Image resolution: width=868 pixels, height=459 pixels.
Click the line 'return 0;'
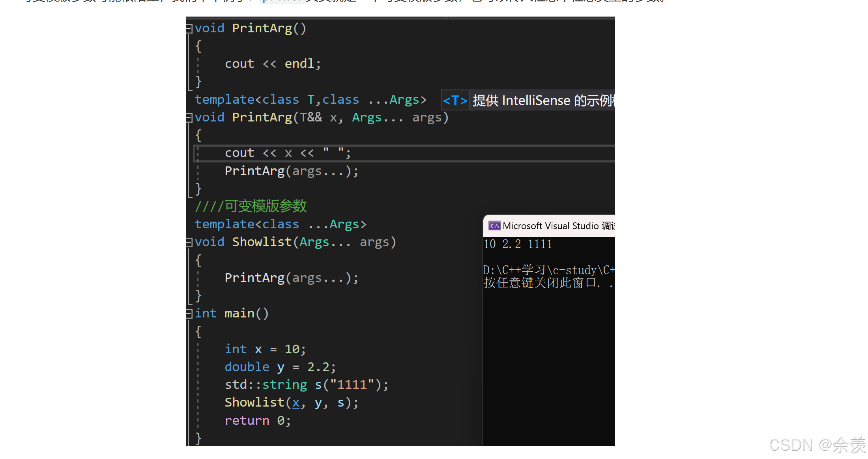click(x=258, y=421)
